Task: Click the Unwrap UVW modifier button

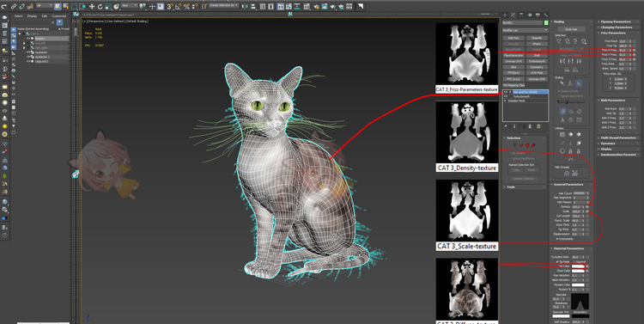Action: point(513,61)
